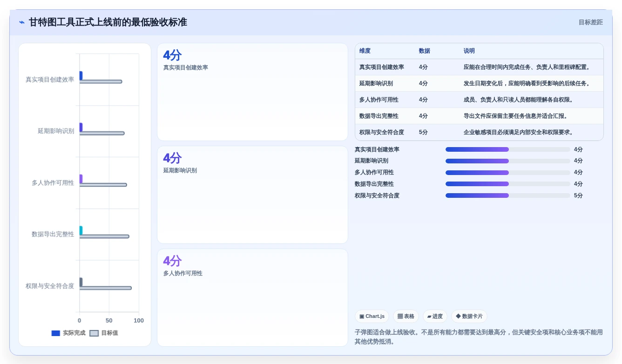Click the 维度 column header
The image size is (622, 364).
(x=365, y=51)
